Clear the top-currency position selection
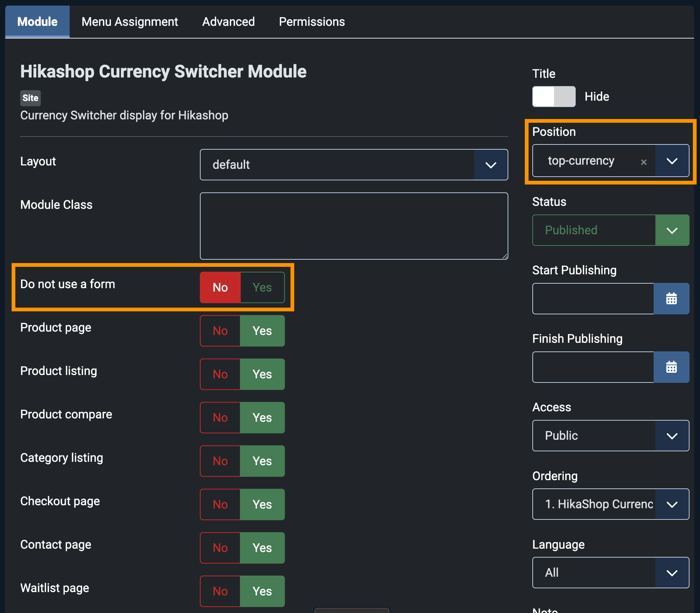This screenshot has height=613, width=700. 643,162
